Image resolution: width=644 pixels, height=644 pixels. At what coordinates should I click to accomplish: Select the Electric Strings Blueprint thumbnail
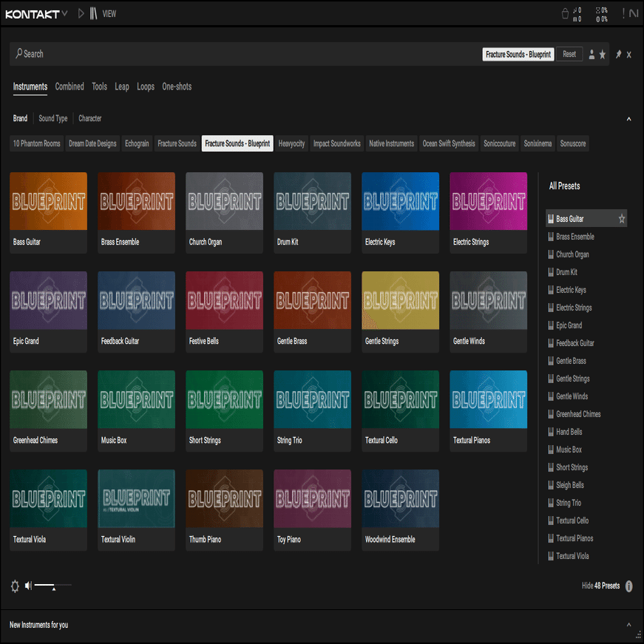[488, 201]
